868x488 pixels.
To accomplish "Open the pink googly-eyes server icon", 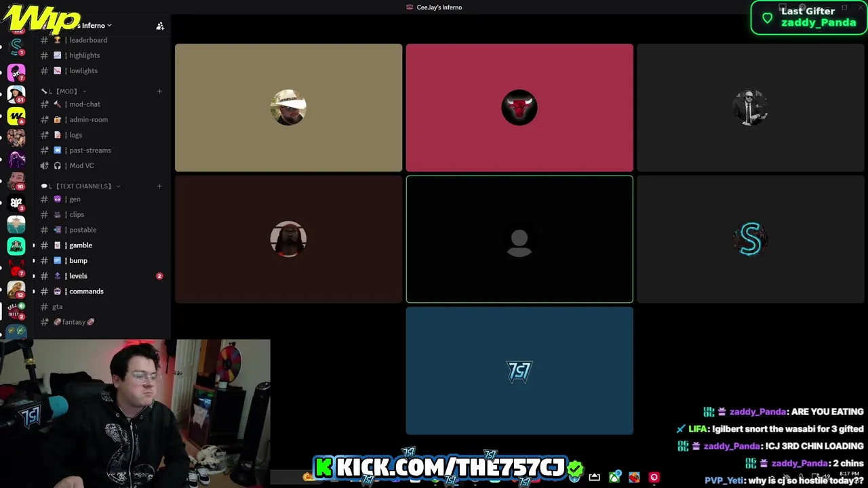I will 16,71.
